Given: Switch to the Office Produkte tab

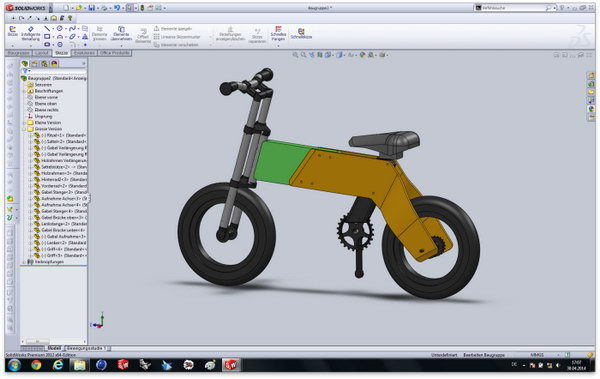Looking at the screenshot, I should [x=114, y=53].
